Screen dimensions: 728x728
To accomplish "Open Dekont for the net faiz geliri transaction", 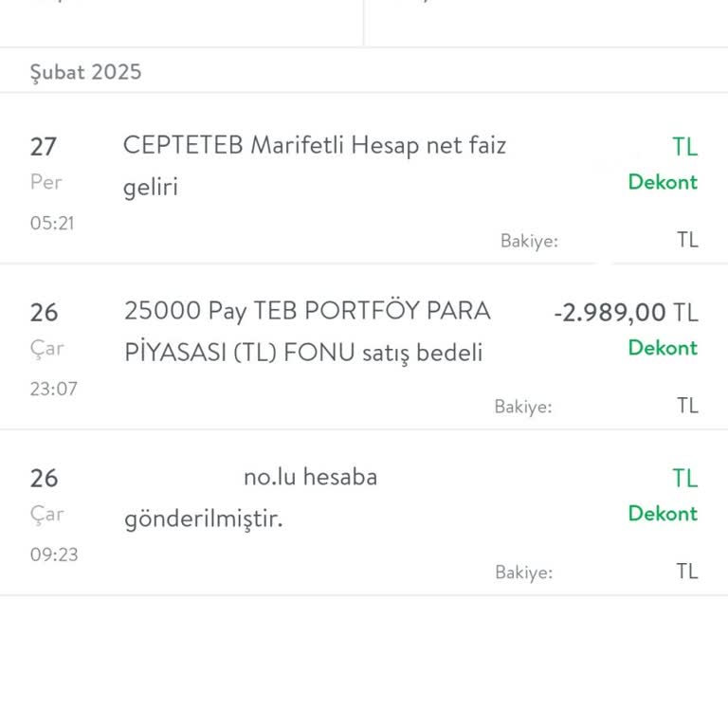I will pyautogui.click(x=663, y=182).
